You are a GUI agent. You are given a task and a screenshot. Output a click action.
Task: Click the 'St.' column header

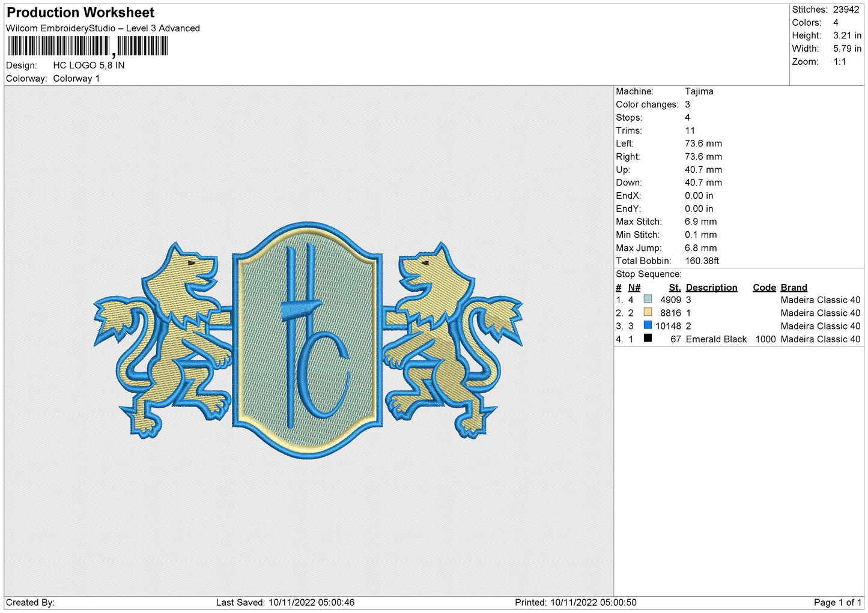pos(675,288)
